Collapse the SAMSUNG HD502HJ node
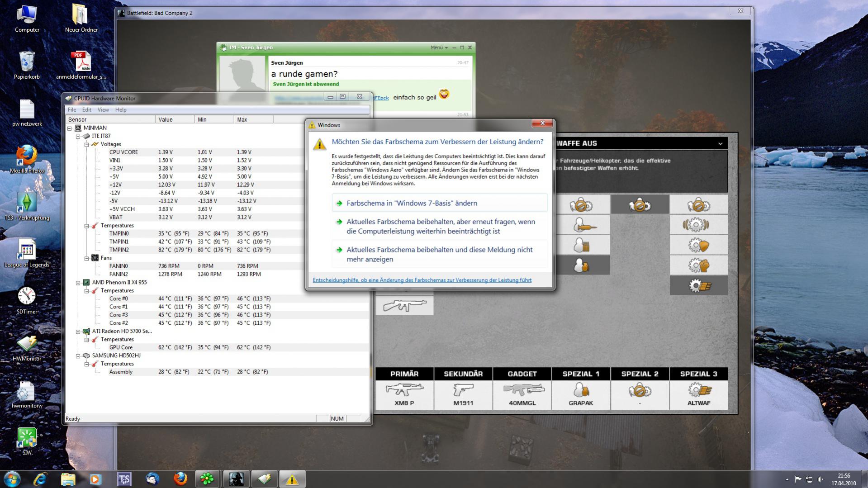868x488 pixels. click(78, 356)
